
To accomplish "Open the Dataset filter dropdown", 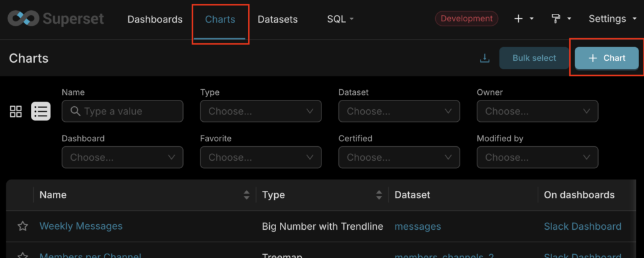I will pyautogui.click(x=399, y=111).
